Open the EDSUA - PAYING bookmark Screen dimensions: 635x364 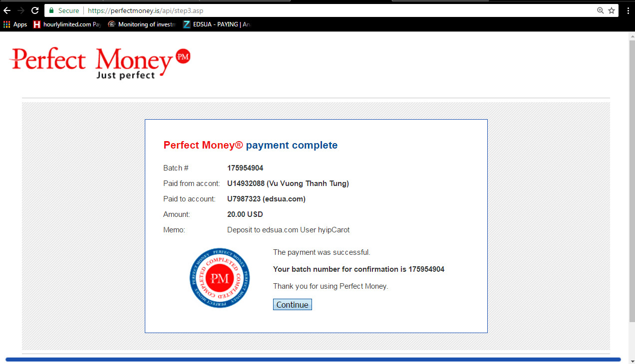[x=216, y=24]
